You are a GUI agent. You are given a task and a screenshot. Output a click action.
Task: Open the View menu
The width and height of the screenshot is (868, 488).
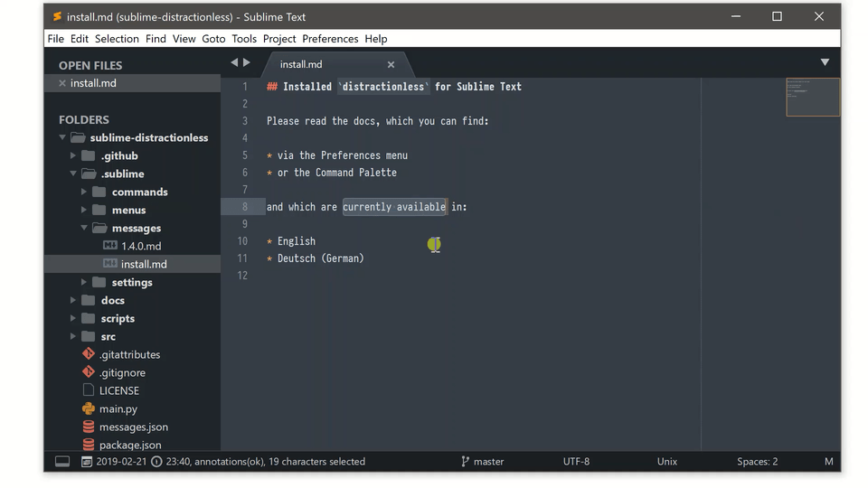click(x=184, y=39)
